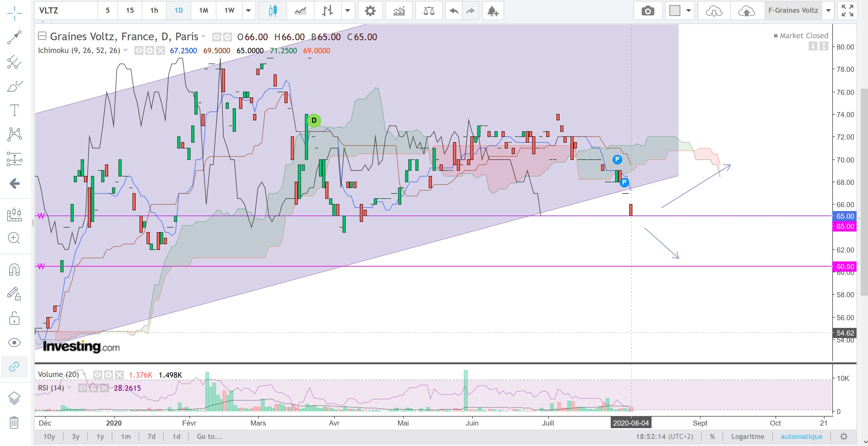
Task: Switch to the 1W timeframe
Action: (x=229, y=11)
